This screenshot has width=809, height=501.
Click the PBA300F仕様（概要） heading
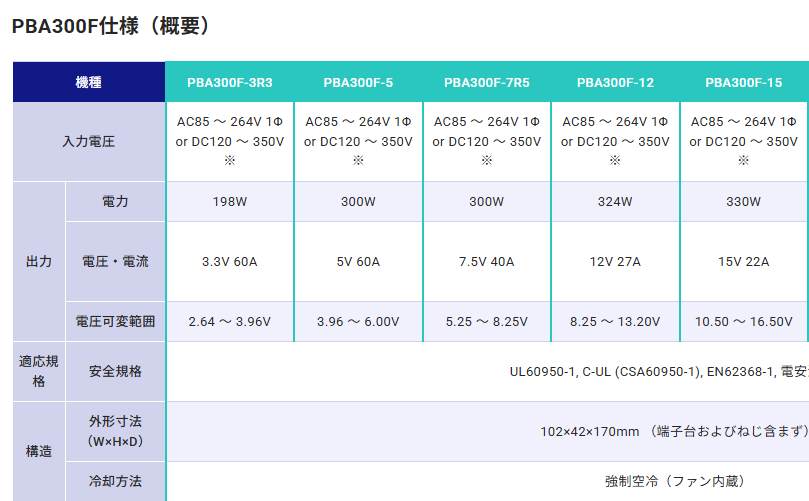coord(110,26)
